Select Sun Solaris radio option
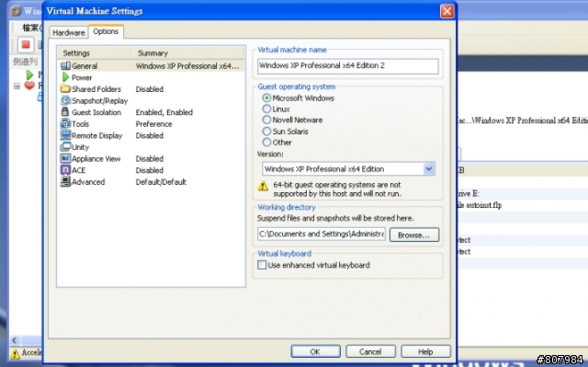The height and width of the screenshot is (367, 588). pos(266,131)
